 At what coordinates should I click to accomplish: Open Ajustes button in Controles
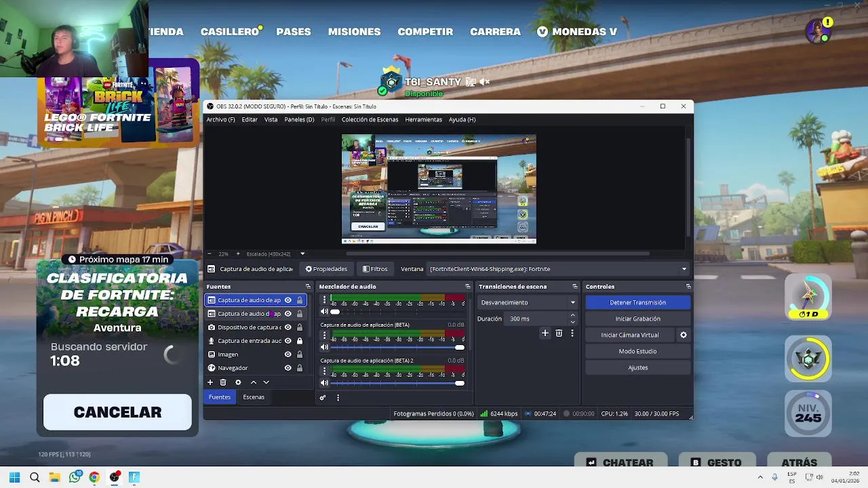pos(637,367)
